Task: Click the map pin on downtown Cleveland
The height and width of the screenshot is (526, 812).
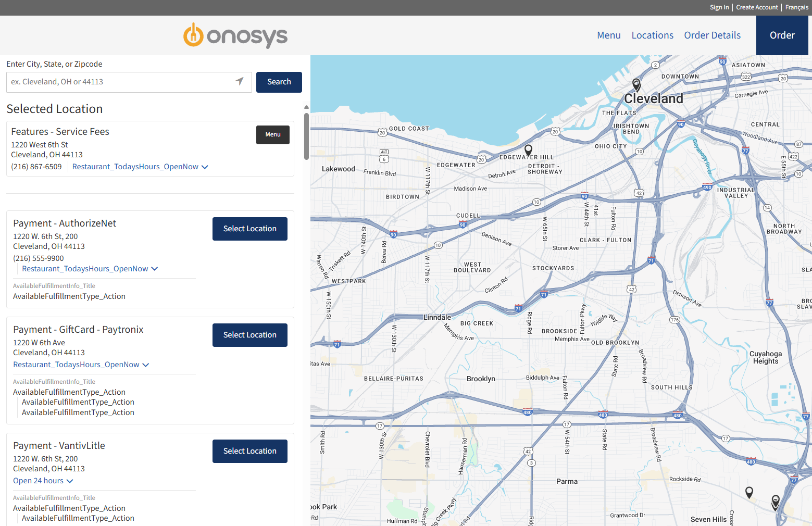Action: pyautogui.click(x=636, y=84)
